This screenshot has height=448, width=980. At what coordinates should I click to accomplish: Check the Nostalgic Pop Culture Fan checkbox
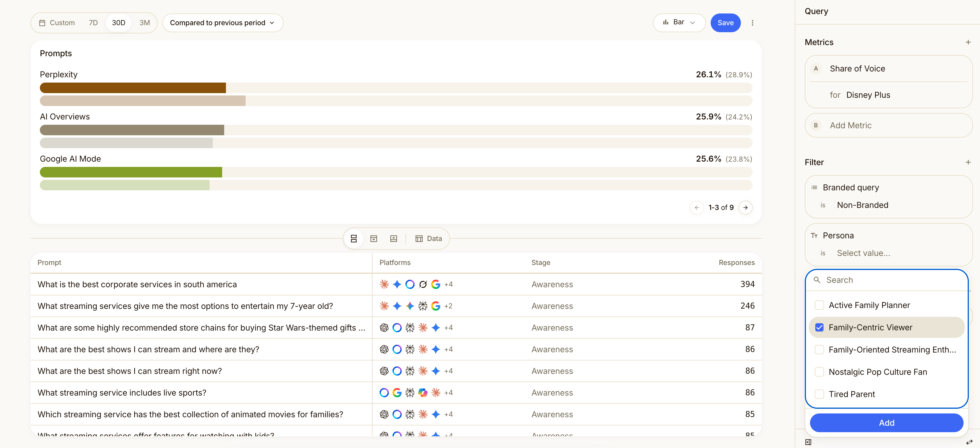(819, 372)
